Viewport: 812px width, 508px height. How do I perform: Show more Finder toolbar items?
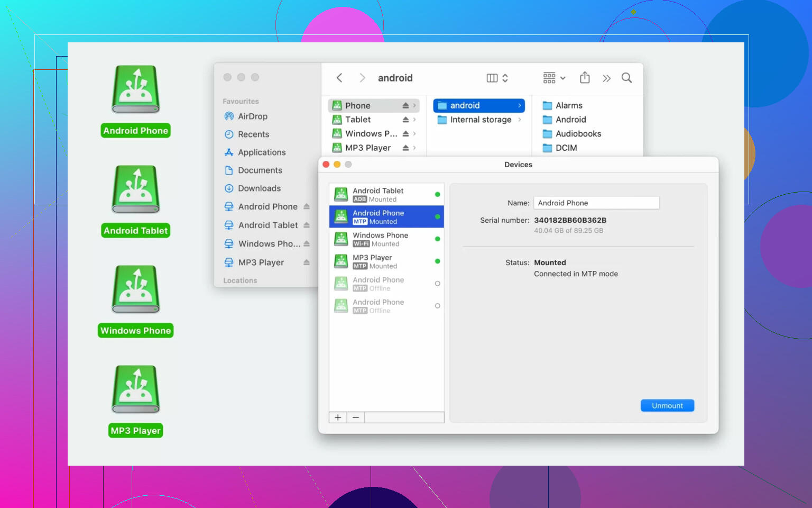[x=606, y=78]
